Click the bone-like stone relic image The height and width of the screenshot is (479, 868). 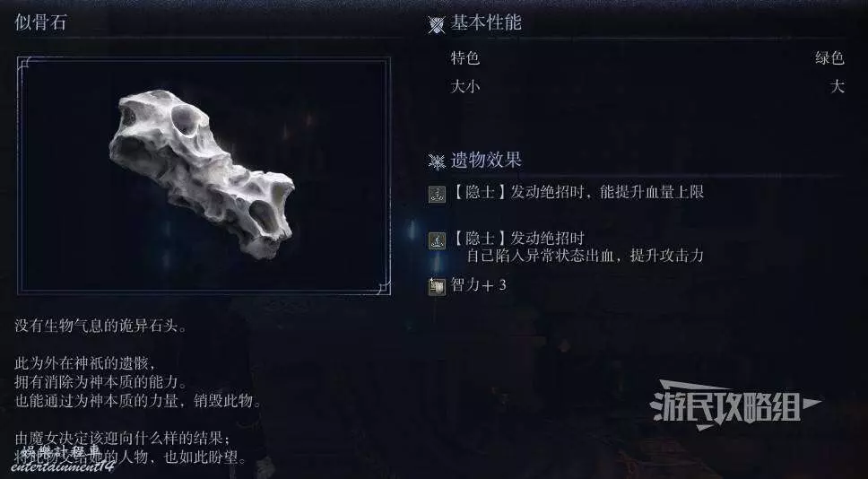pos(202,174)
